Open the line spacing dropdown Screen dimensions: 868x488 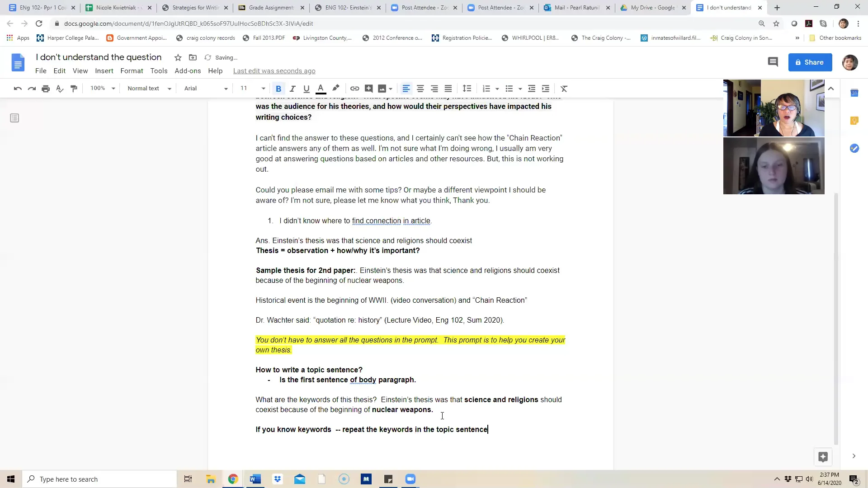tap(467, 89)
